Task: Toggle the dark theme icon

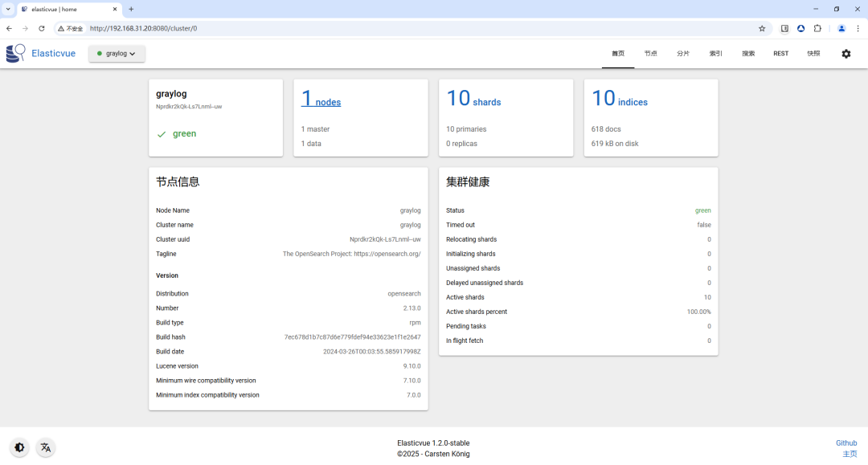Action: pos(19,447)
